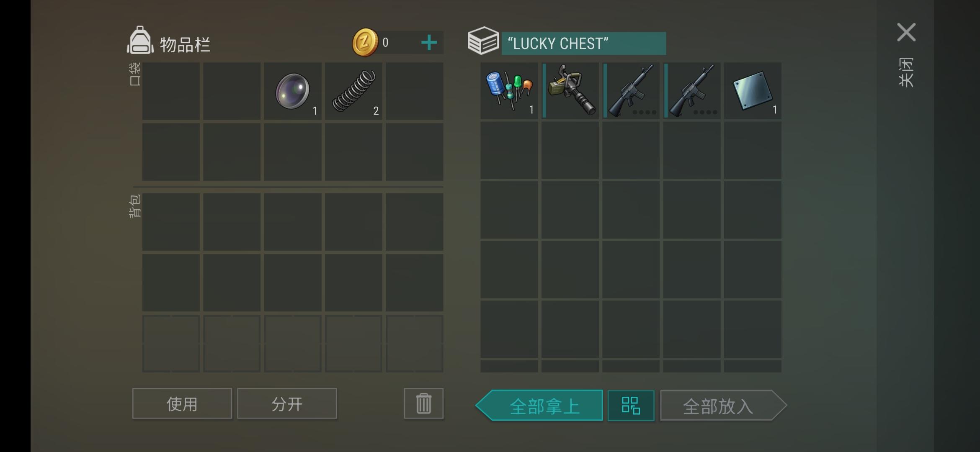Click the backpack inventory icon

[x=140, y=41]
